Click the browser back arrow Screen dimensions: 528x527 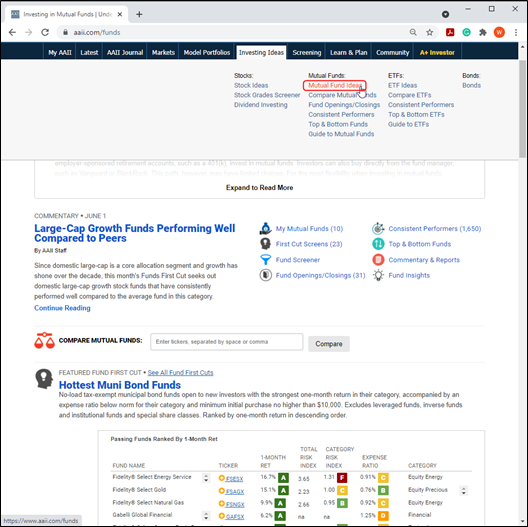[x=12, y=32]
